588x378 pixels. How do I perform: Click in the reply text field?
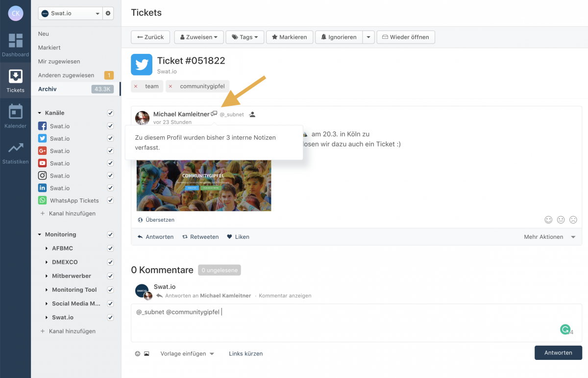pyautogui.click(x=356, y=323)
